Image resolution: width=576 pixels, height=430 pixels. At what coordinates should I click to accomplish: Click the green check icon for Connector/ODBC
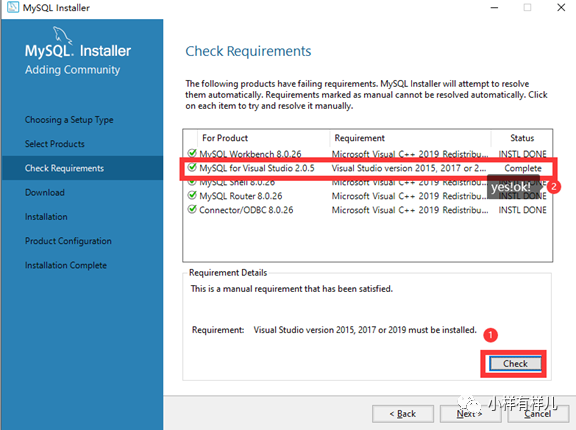coord(192,209)
